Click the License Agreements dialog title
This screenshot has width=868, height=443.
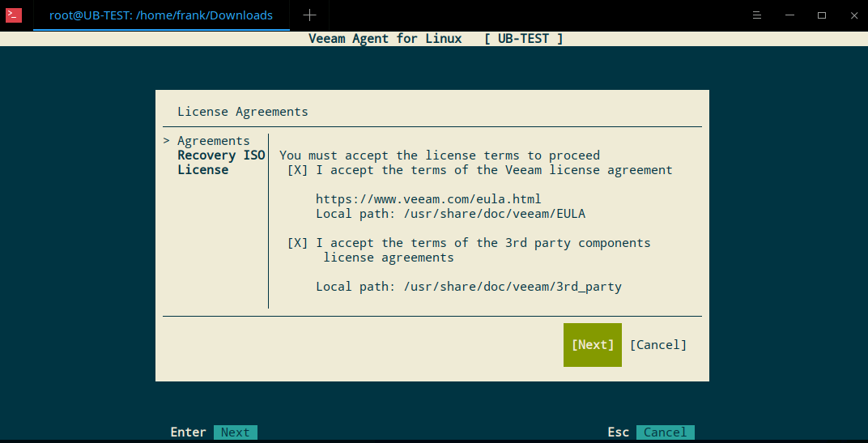(242, 112)
